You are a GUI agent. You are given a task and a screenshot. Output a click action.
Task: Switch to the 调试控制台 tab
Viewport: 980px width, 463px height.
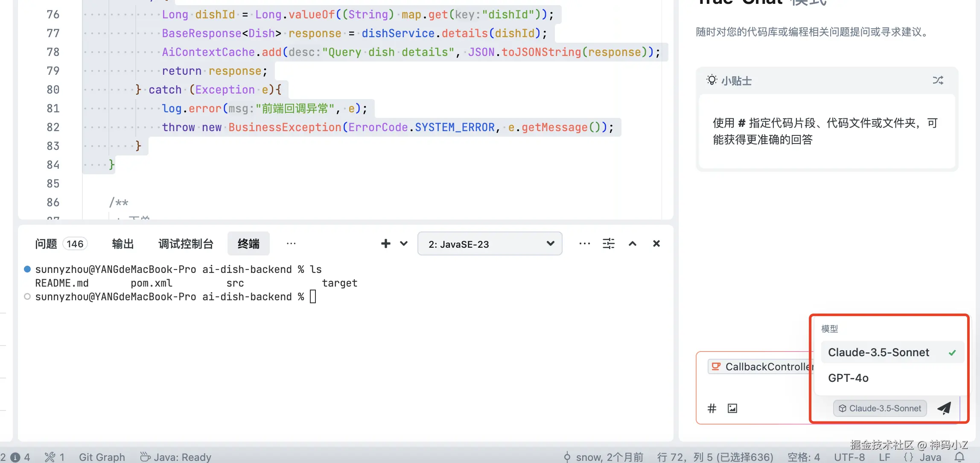[186, 244]
